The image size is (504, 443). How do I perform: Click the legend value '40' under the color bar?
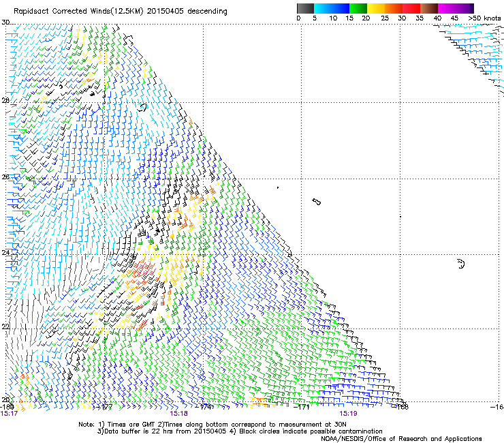pyautogui.click(x=437, y=18)
